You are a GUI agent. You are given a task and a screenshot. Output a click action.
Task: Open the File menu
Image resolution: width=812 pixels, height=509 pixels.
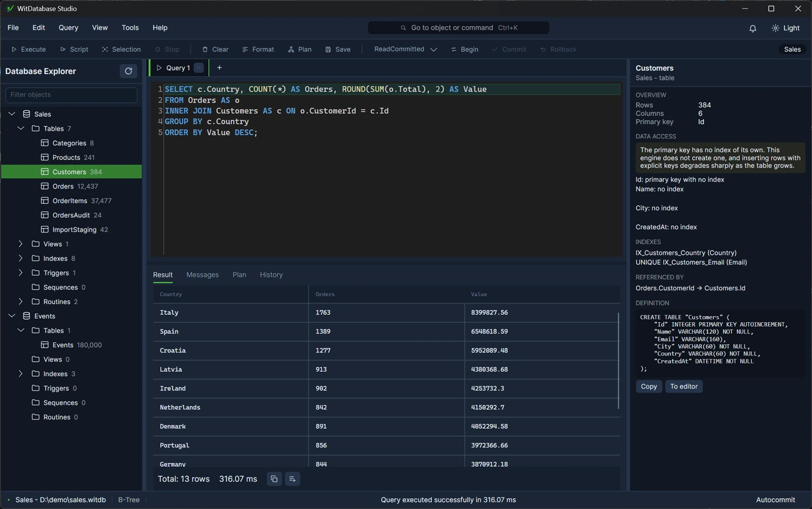13,28
